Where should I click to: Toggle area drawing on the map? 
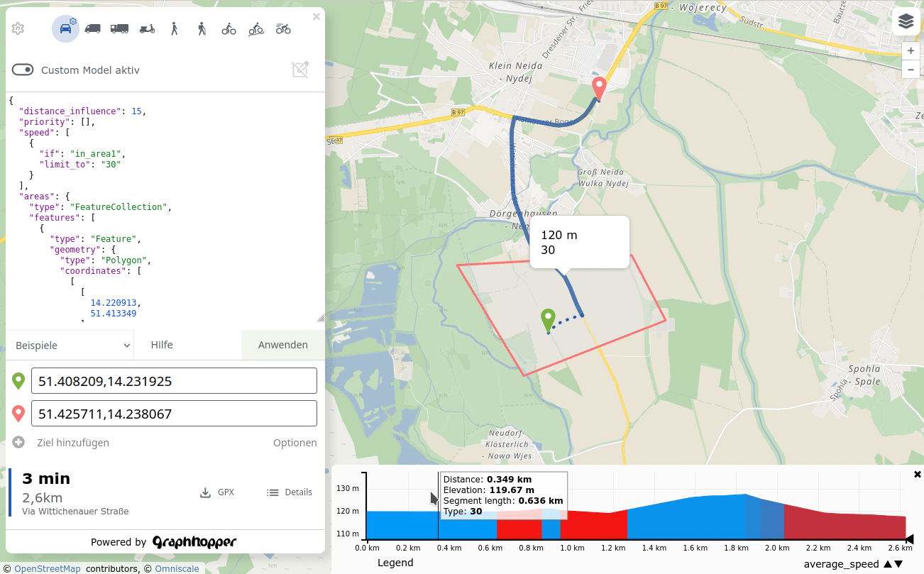click(x=300, y=70)
